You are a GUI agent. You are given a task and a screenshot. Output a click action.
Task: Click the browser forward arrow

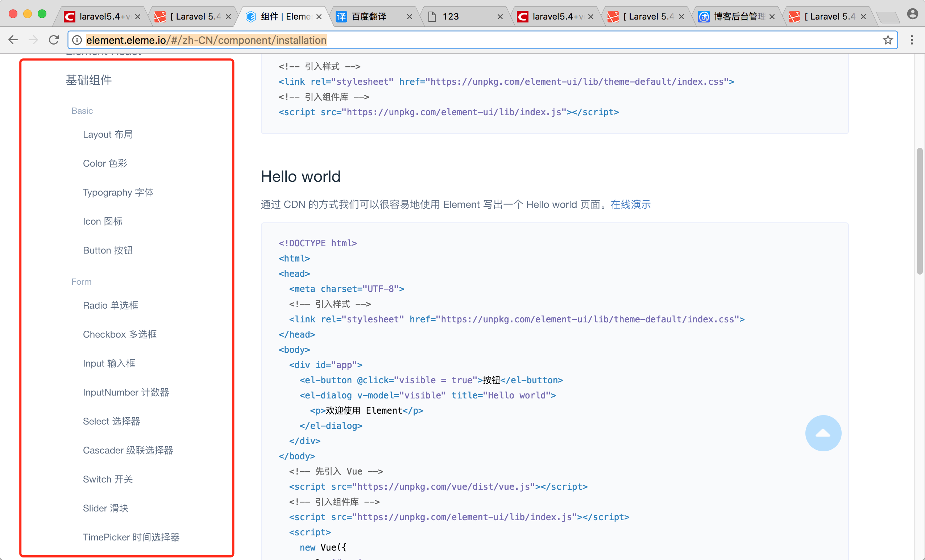(x=33, y=40)
